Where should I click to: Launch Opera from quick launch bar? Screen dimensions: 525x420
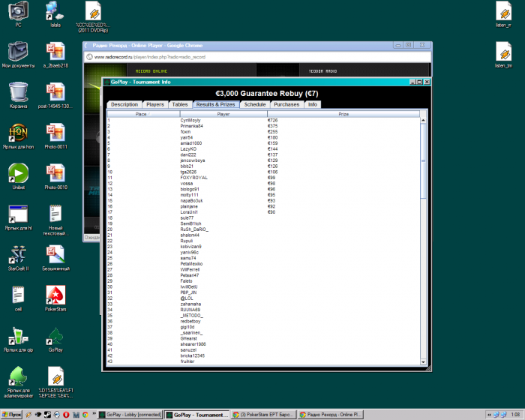pos(66,415)
